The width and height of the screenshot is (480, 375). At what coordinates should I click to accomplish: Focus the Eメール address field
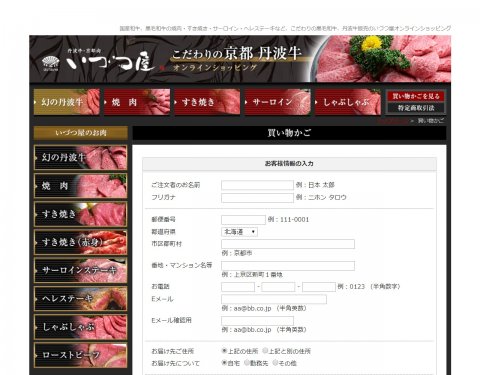274,299
